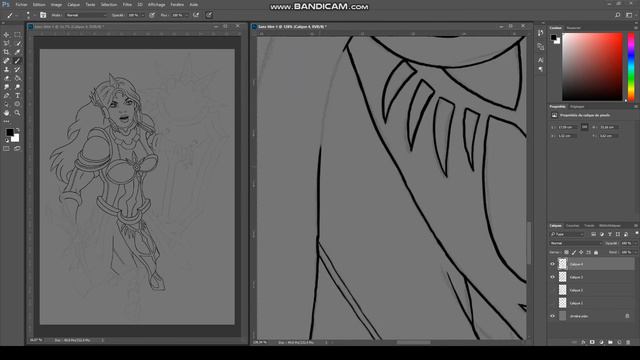Open the search icon in options bar

click(x=618, y=15)
